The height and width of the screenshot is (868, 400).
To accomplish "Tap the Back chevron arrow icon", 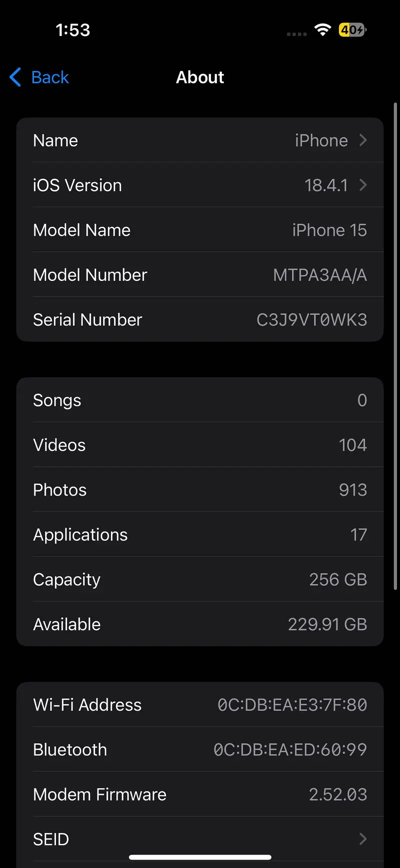I will pos(15,77).
